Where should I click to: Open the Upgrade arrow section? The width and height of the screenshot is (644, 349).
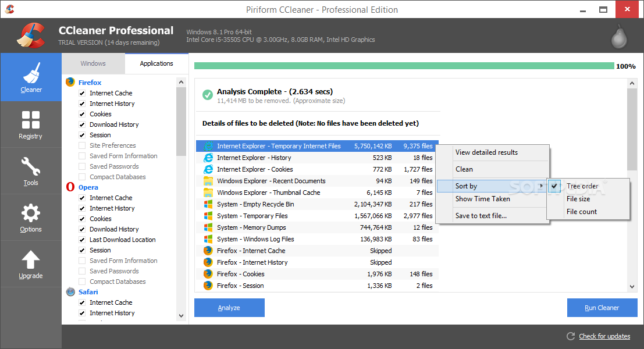click(31, 264)
